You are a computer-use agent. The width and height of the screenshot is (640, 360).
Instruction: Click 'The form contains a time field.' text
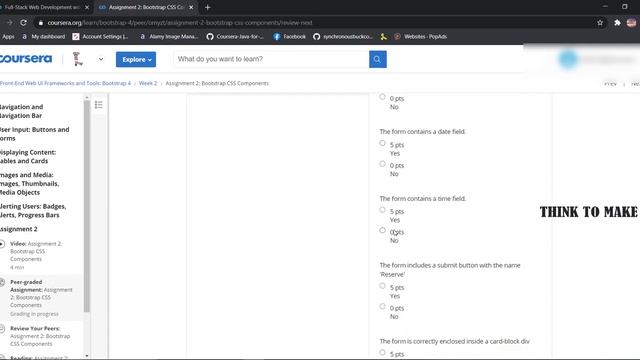tap(422, 198)
